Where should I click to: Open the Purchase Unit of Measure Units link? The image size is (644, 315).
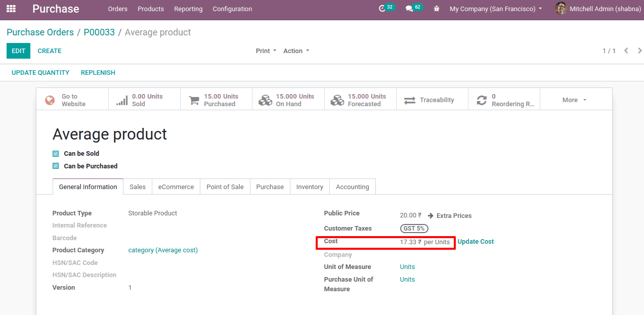click(x=407, y=280)
